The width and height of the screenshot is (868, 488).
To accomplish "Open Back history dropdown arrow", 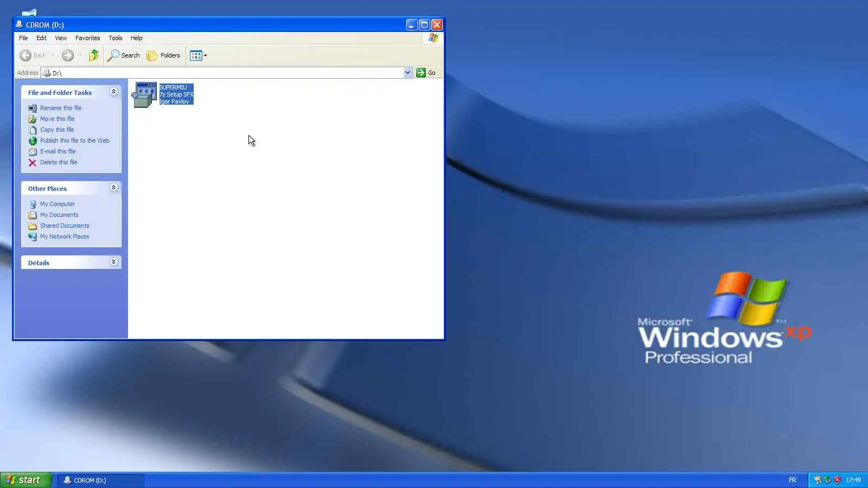I will click(53, 55).
